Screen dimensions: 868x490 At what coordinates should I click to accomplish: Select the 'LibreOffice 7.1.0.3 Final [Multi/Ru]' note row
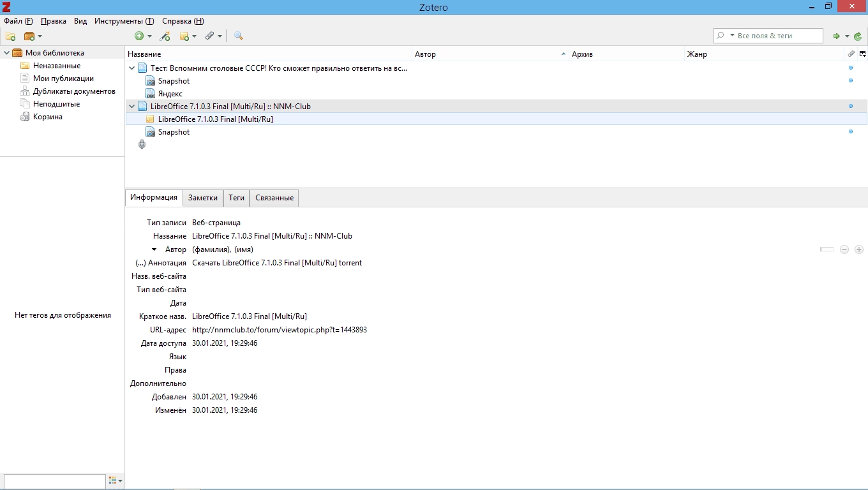pos(497,119)
